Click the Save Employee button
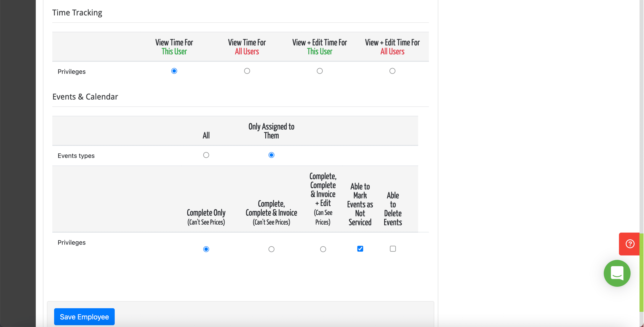Image resolution: width=644 pixels, height=327 pixels. pos(84,317)
